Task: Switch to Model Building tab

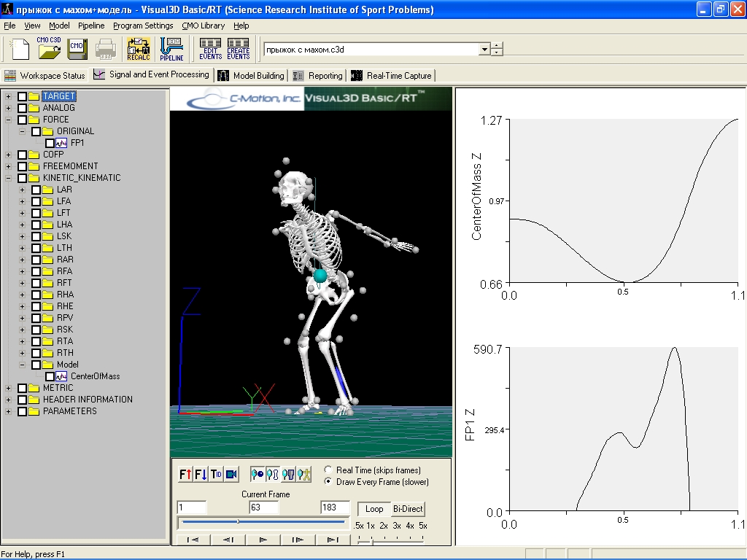Action: click(251, 76)
